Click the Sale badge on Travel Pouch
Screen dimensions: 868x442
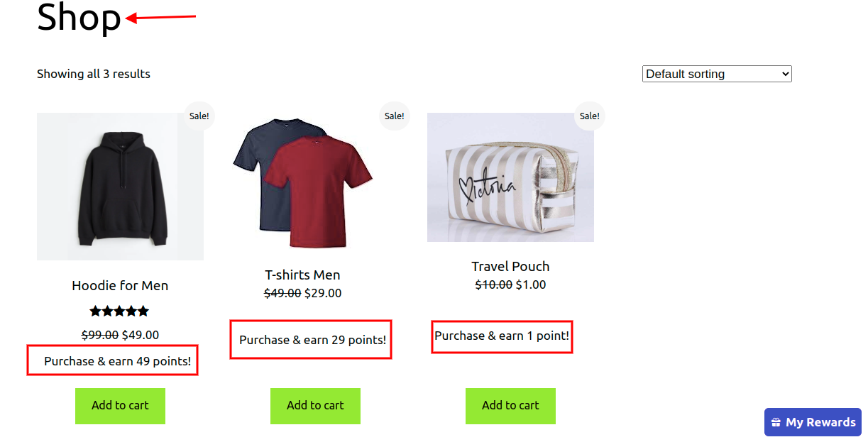tap(589, 116)
